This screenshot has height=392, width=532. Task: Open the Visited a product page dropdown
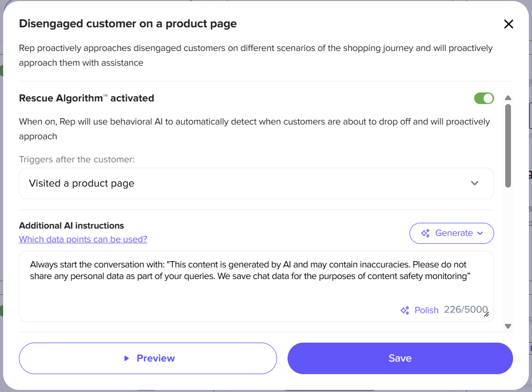[x=256, y=183]
